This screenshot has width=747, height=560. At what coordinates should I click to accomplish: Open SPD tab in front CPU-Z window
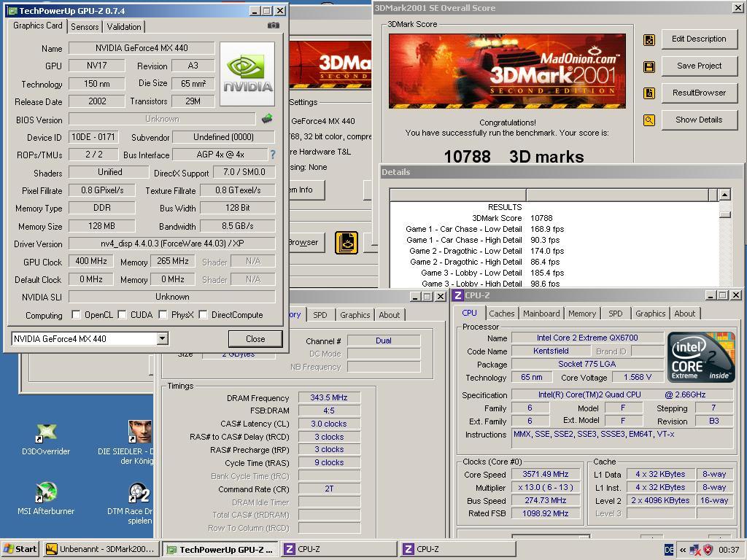coord(616,314)
